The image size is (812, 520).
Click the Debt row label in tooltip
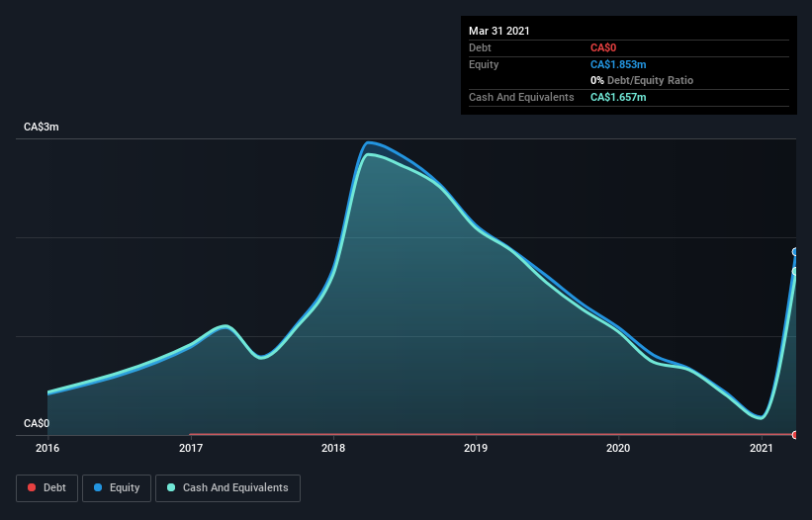480,47
